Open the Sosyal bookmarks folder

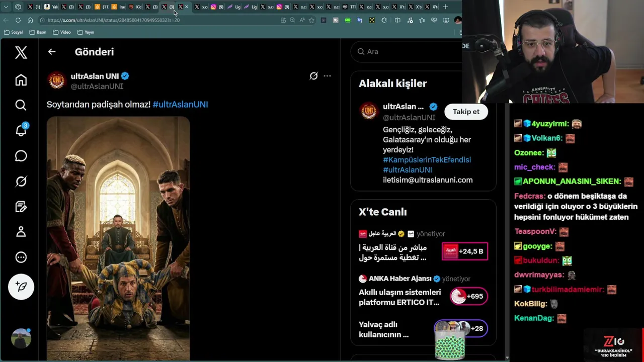click(x=14, y=32)
